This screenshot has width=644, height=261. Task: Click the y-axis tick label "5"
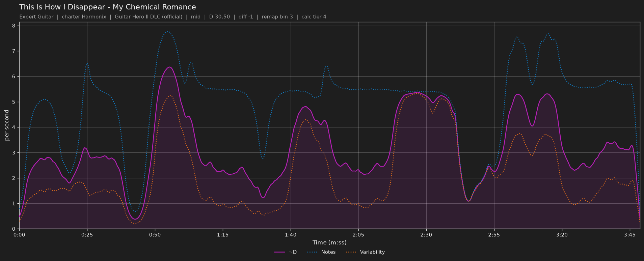pyautogui.click(x=14, y=102)
